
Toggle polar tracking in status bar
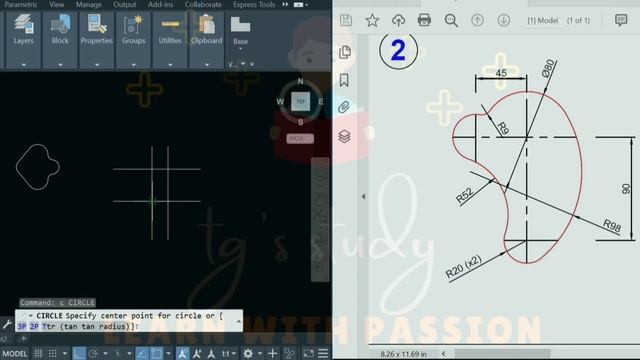click(x=93, y=353)
